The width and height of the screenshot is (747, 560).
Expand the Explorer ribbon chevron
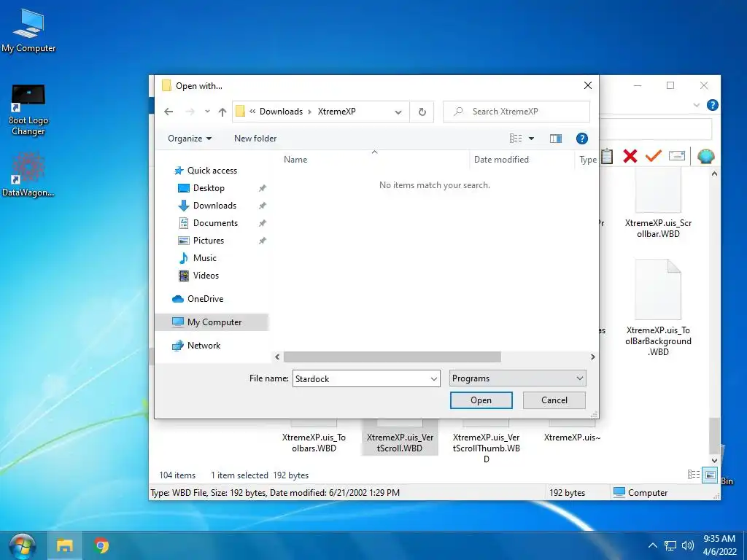click(x=696, y=105)
